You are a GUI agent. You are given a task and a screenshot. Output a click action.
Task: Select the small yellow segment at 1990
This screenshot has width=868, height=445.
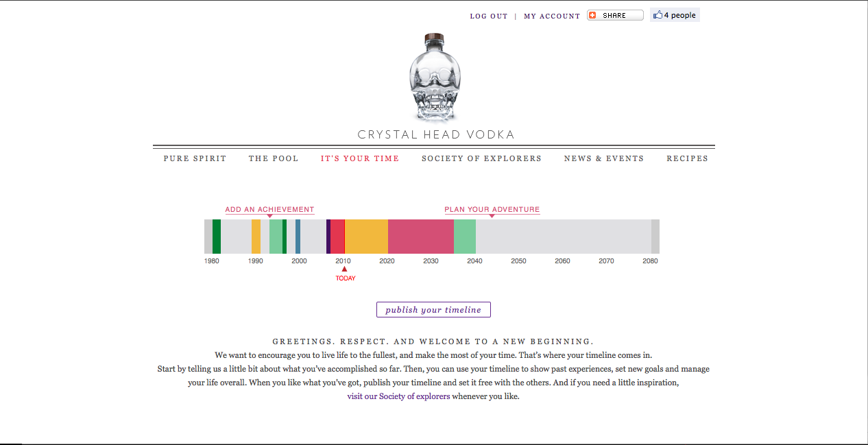256,237
